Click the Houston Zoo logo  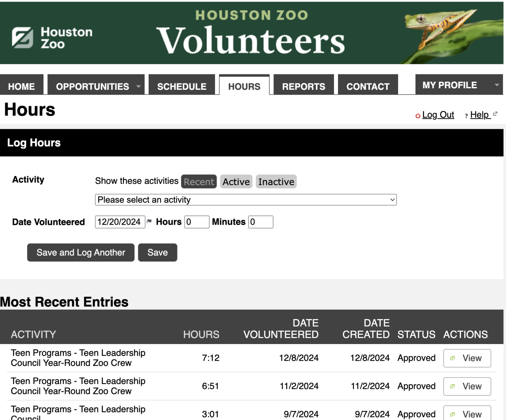point(52,38)
